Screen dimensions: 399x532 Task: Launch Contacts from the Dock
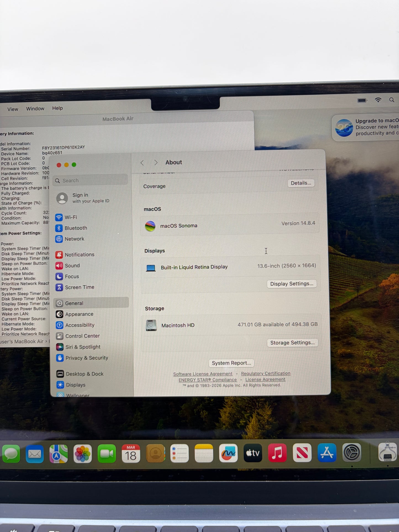point(155,453)
